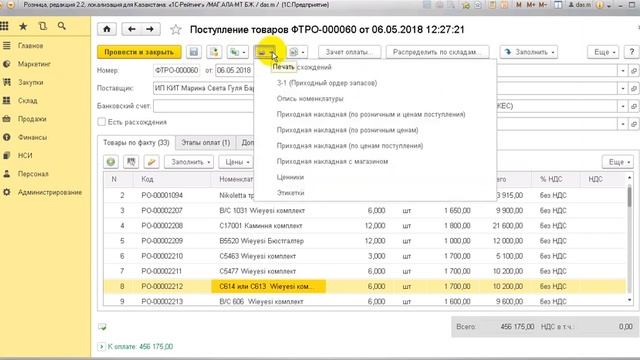
Task: Click table scrollbar up arrow
Action: click(x=629, y=178)
